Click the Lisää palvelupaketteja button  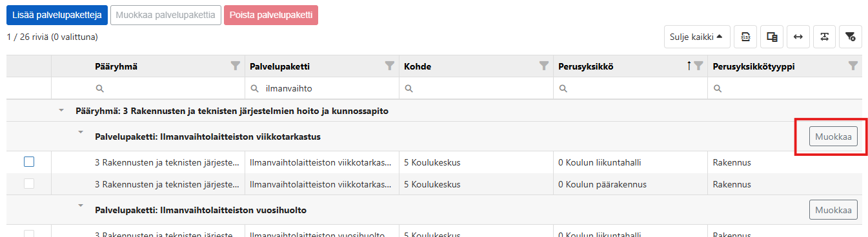57,15
